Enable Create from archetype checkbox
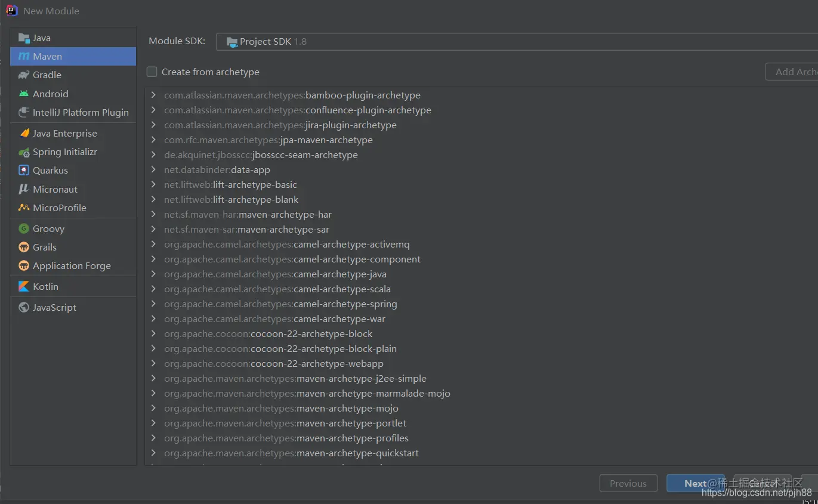The image size is (818, 504). point(152,72)
